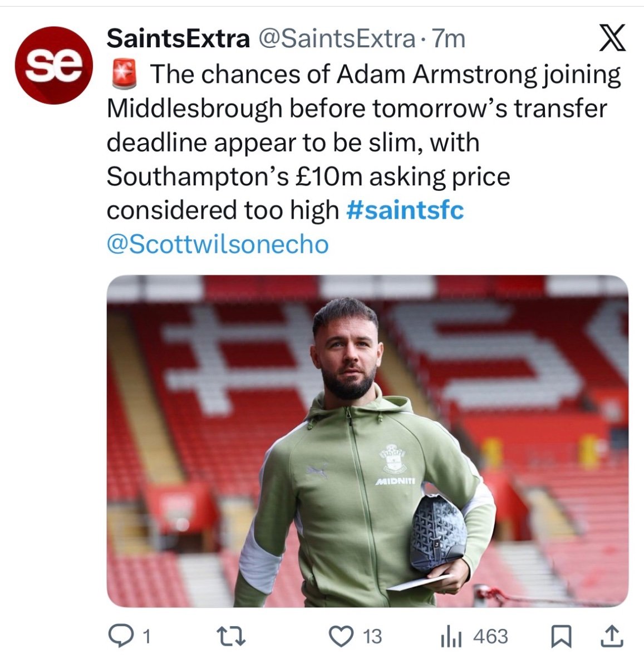
Task: Click the X logo in the tweet corner
Action: click(x=612, y=39)
